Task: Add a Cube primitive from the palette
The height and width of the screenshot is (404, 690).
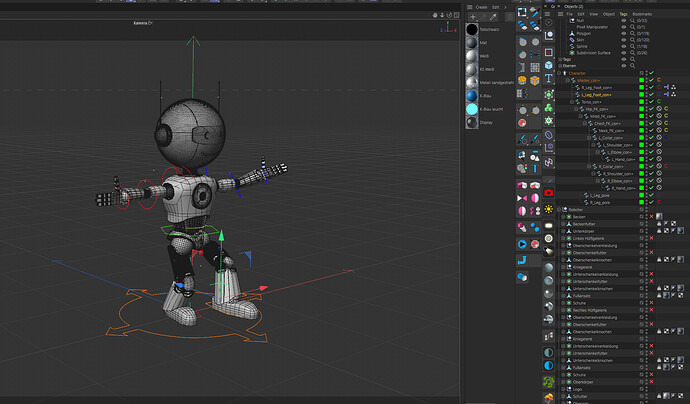Action: pyautogui.click(x=549, y=65)
